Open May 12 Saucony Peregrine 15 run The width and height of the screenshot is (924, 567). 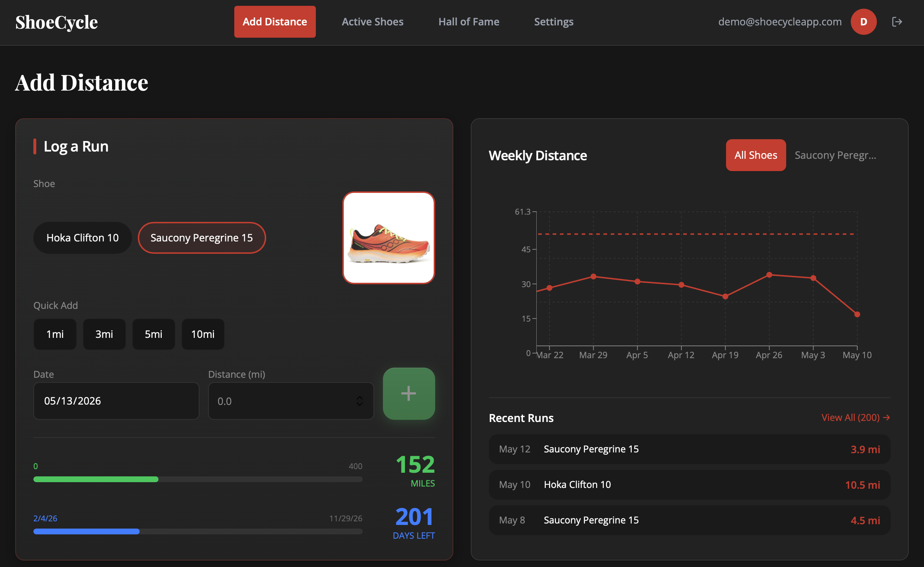689,449
